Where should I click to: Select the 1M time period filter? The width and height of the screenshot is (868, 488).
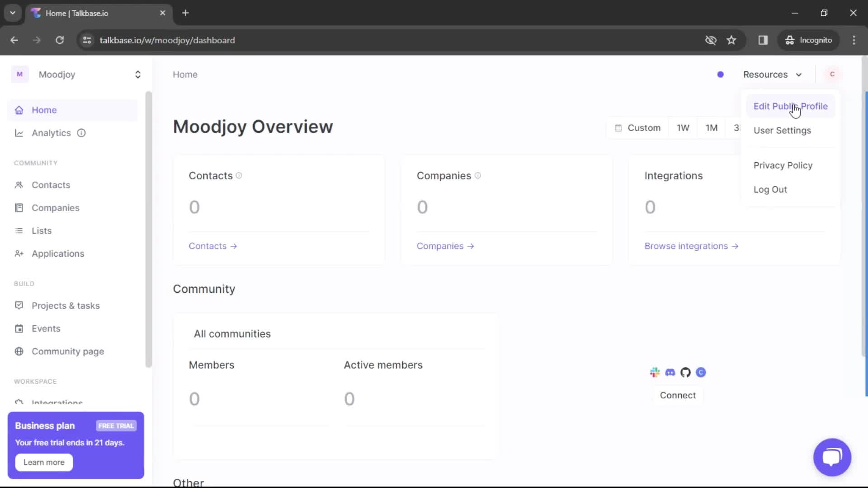[x=711, y=127]
